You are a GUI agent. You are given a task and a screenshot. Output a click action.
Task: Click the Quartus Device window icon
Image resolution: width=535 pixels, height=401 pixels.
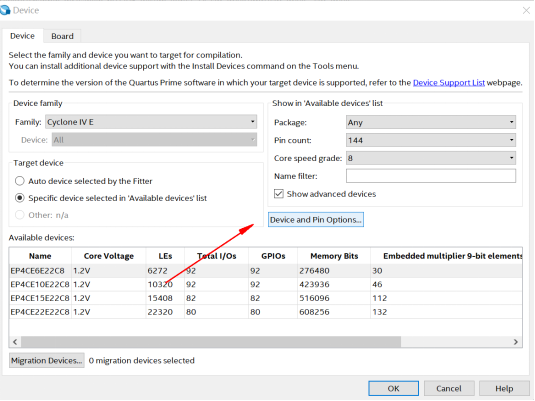point(5,10)
